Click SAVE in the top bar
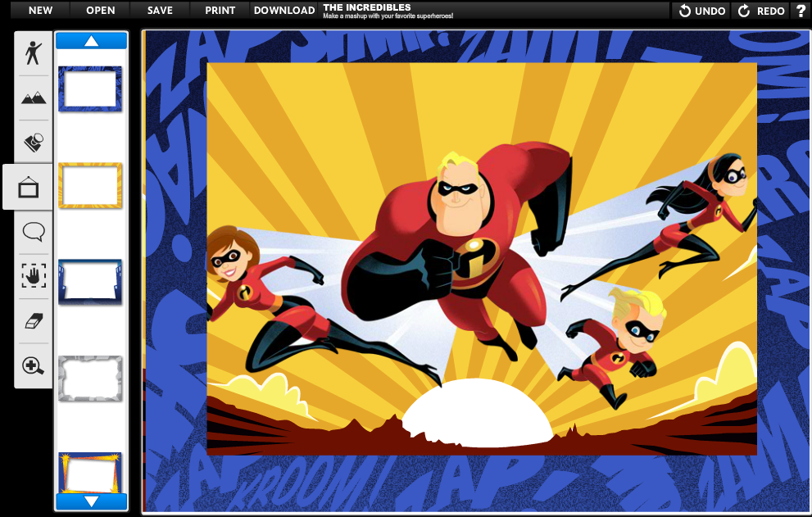This screenshot has width=812, height=517. coord(160,11)
